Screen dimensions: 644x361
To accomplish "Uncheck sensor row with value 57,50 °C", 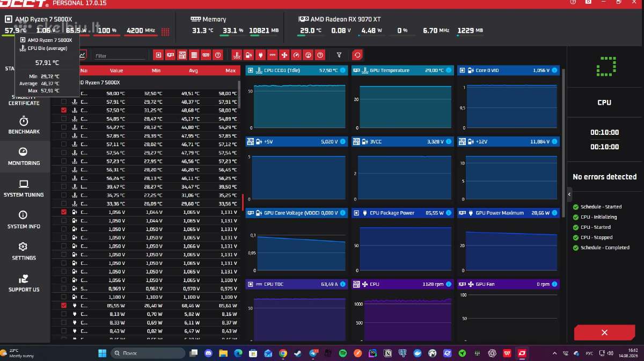I will tap(64, 110).
